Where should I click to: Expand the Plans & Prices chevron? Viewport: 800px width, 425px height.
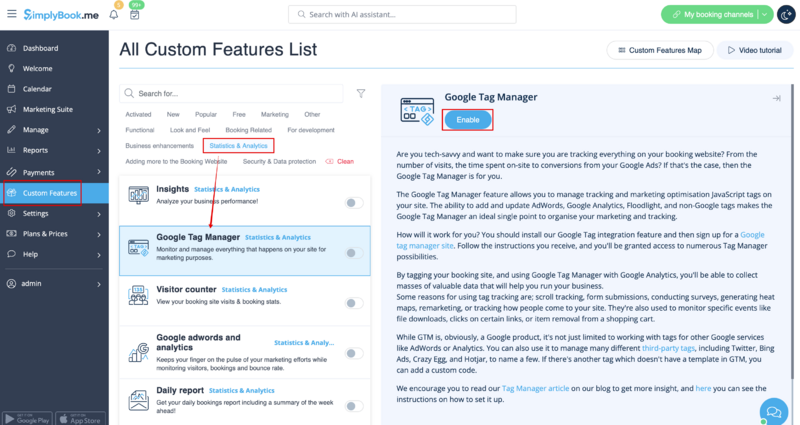click(x=99, y=235)
